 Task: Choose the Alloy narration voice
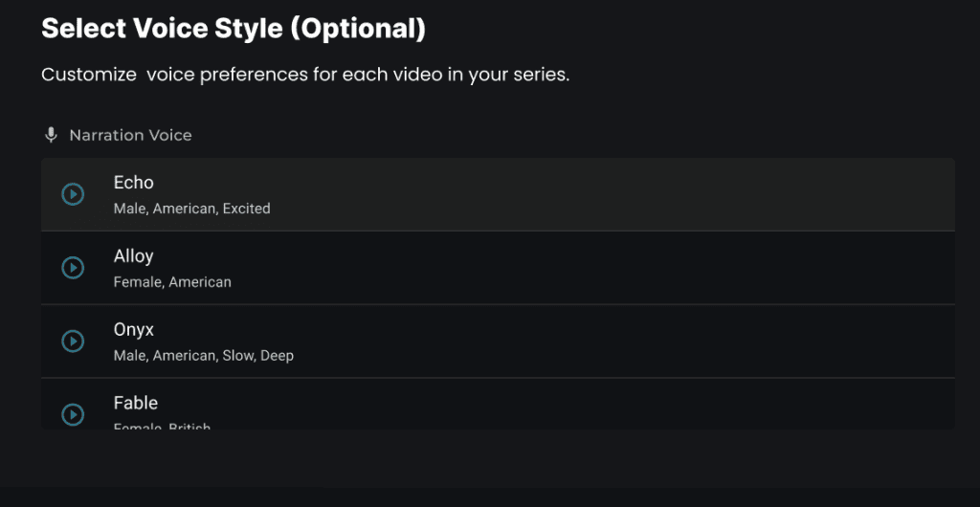(134, 256)
